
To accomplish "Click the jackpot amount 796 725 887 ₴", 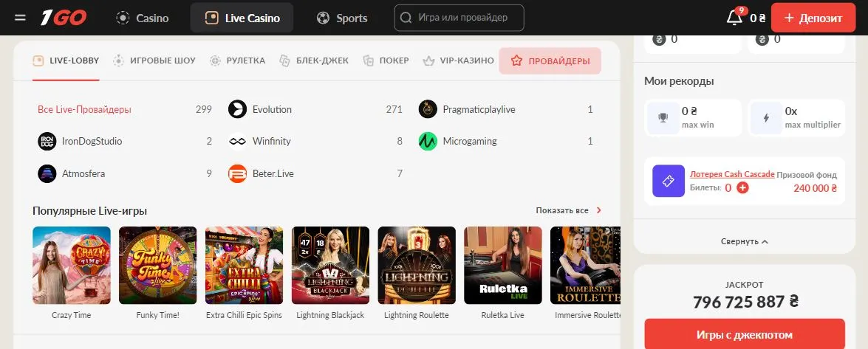I will [x=745, y=302].
